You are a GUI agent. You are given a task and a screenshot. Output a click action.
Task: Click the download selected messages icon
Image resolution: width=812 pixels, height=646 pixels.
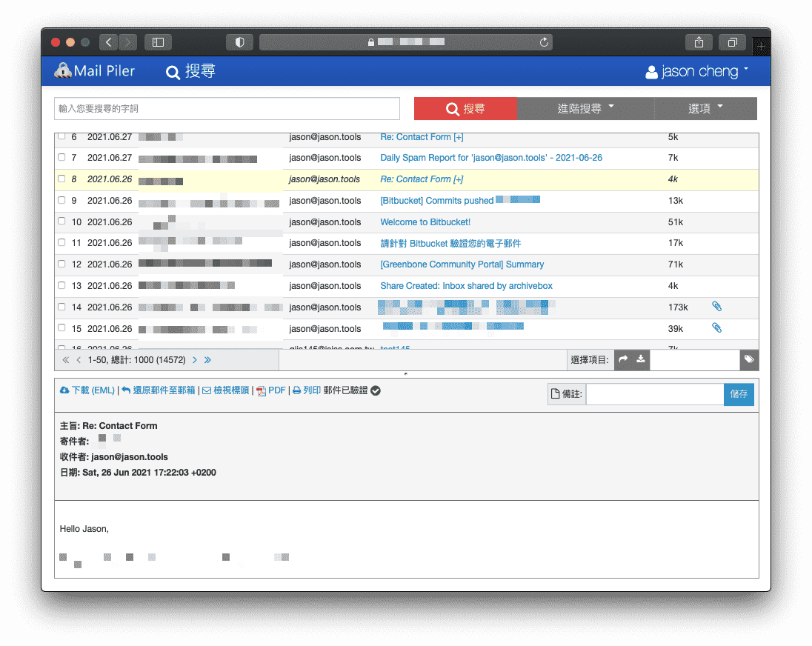pyautogui.click(x=641, y=359)
